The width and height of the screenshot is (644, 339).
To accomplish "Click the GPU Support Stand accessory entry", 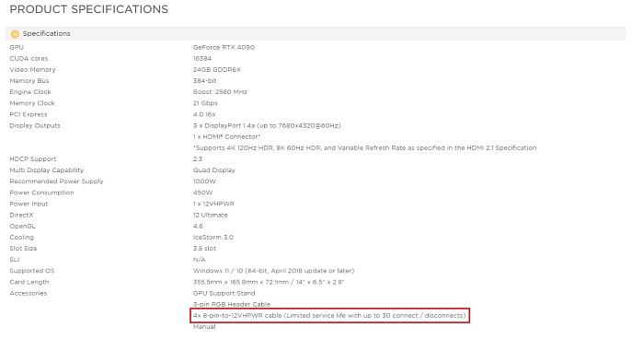I will [x=224, y=293].
